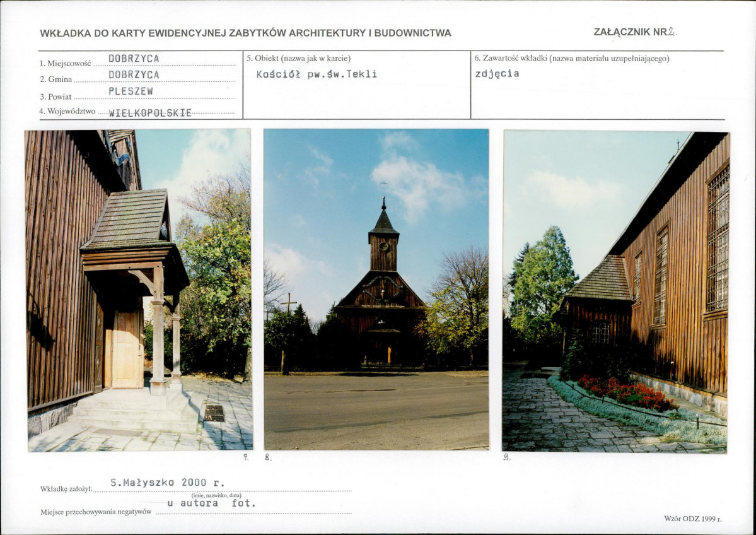
Task: Click the handwritten photo number 9
Action: click(506, 457)
